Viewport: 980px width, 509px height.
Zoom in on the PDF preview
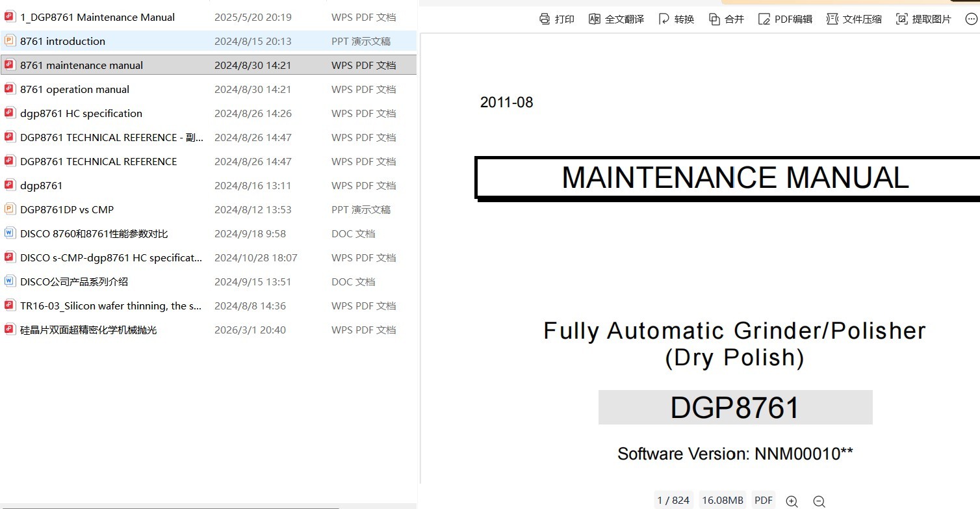[792, 501]
